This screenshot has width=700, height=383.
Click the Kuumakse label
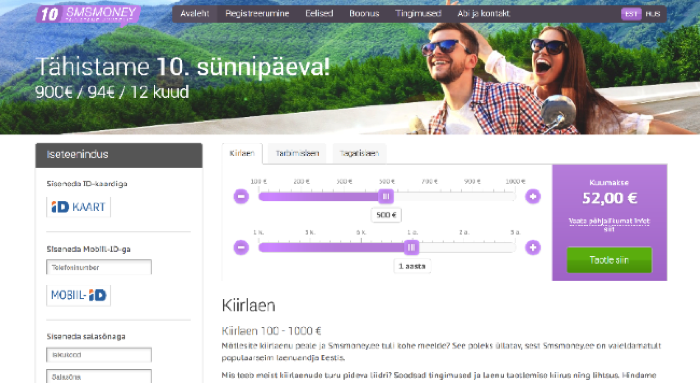(x=609, y=182)
